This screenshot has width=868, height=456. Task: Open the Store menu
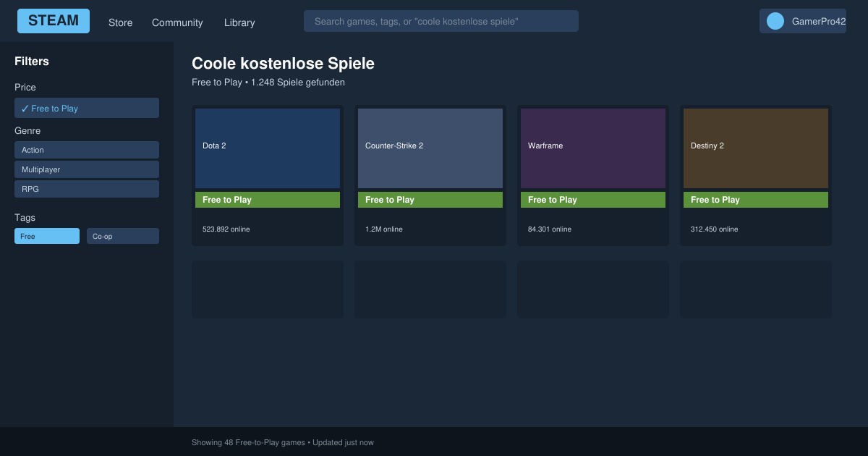(x=121, y=22)
